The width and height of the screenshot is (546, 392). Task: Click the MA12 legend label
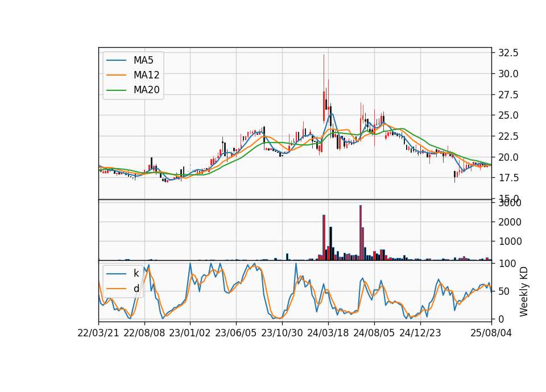[x=146, y=75]
